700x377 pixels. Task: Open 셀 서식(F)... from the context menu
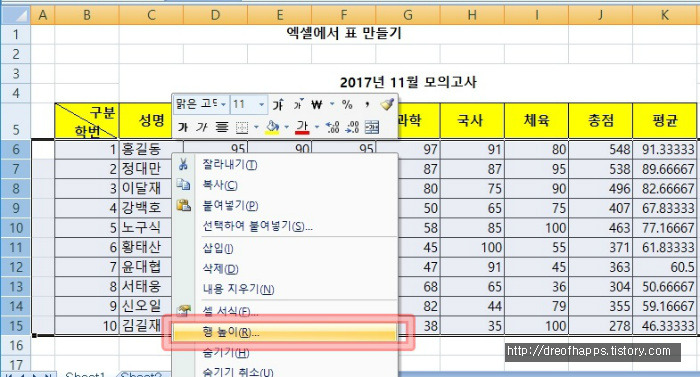[x=285, y=311]
